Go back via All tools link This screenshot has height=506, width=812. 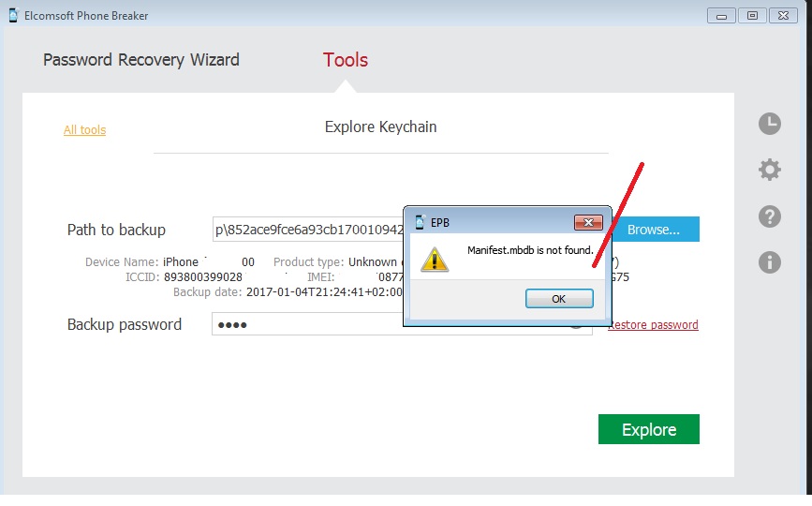(84, 130)
